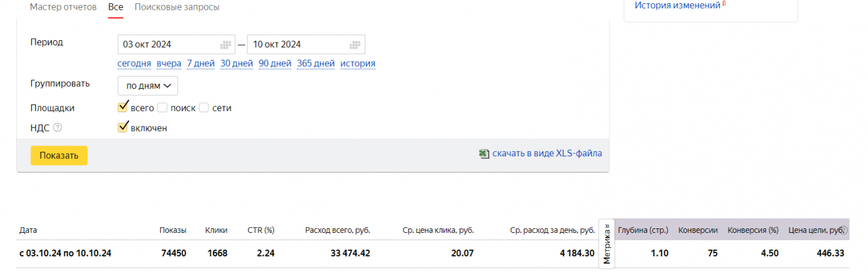This screenshot has height=277, width=868.
Task: Enable the 'поиск' platforms checkbox
Action: (163, 108)
